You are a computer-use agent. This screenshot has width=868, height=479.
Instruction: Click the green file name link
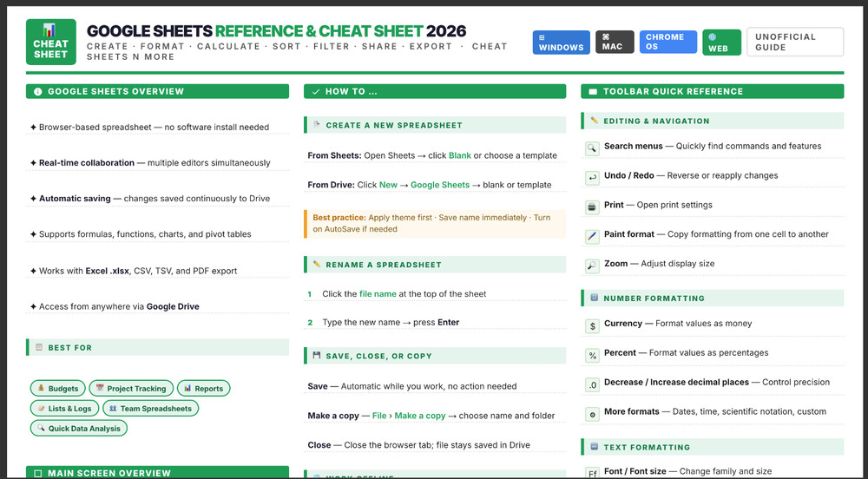pos(378,293)
